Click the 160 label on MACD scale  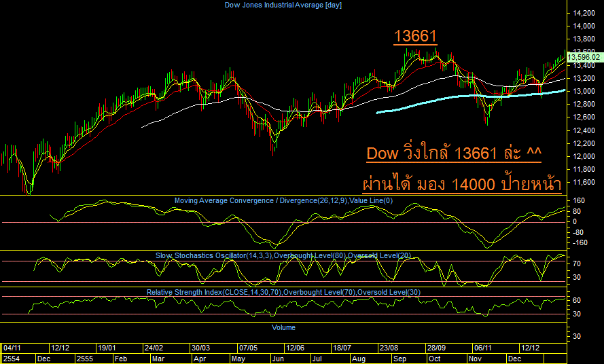click(x=579, y=200)
